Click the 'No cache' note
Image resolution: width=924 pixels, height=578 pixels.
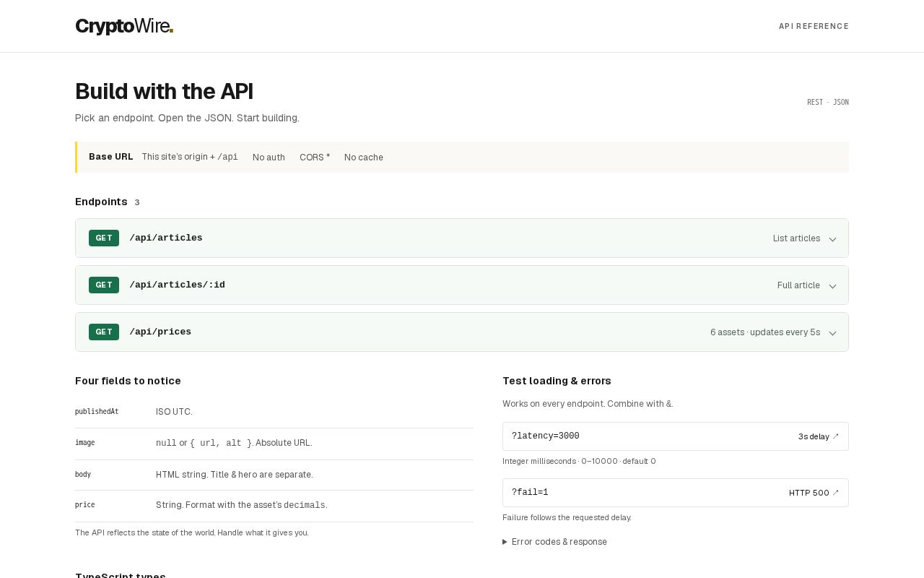tap(364, 158)
